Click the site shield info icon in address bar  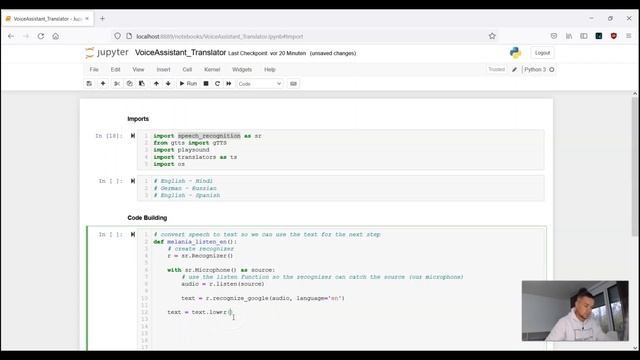[x=118, y=36]
